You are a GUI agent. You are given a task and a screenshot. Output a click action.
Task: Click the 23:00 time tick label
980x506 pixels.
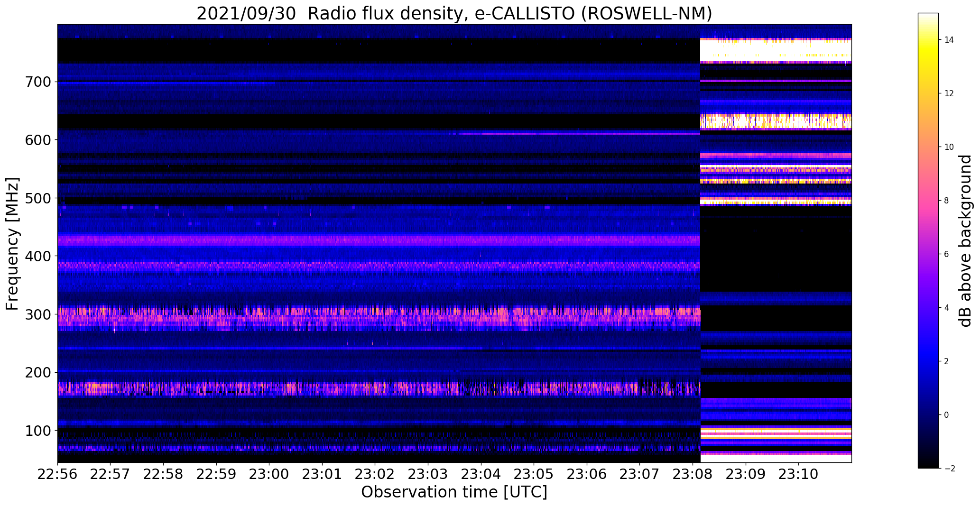pyautogui.click(x=269, y=474)
